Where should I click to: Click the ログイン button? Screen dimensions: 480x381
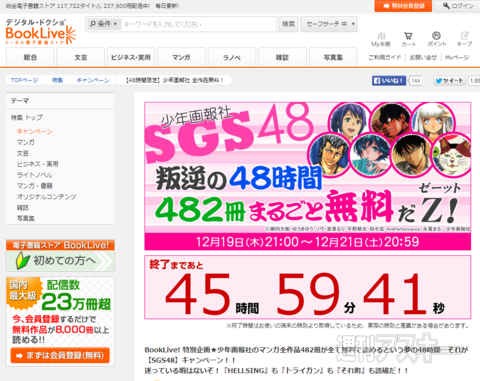[458, 6]
